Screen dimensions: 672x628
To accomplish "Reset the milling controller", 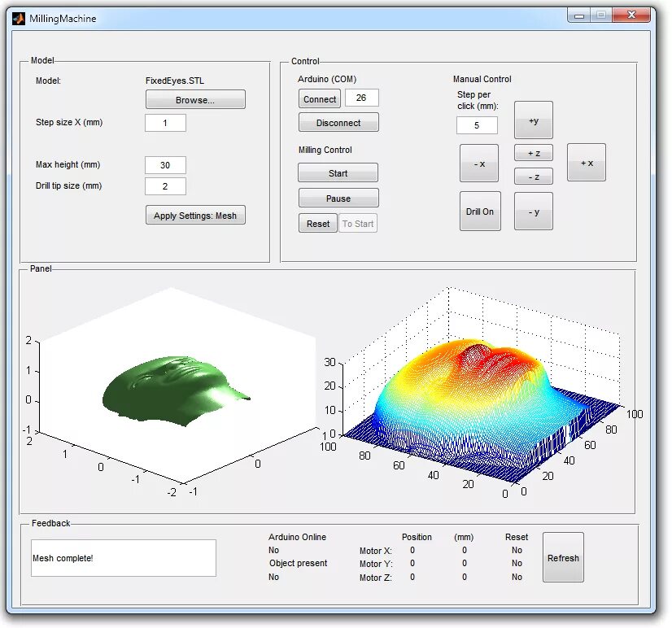I will click(317, 223).
